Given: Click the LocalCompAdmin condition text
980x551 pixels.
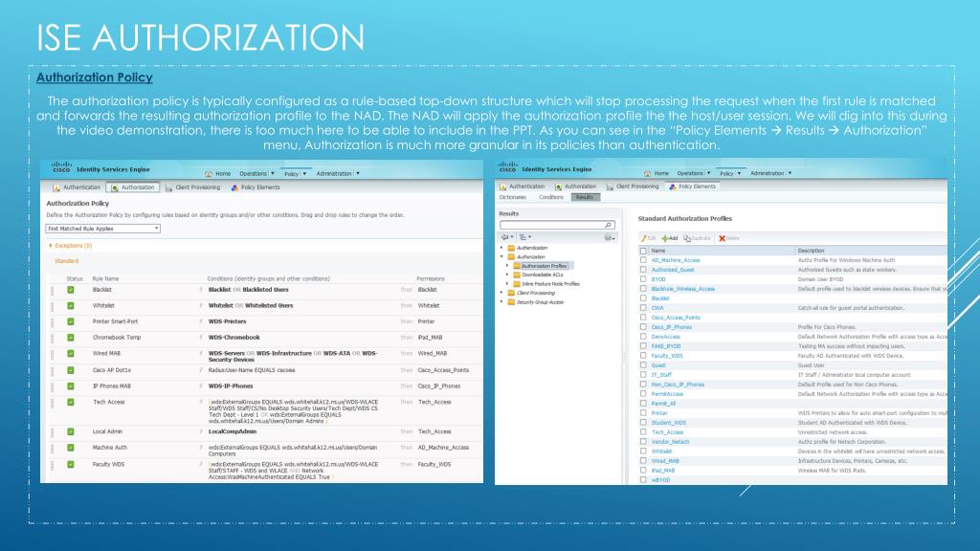Looking at the screenshot, I should (233, 431).
